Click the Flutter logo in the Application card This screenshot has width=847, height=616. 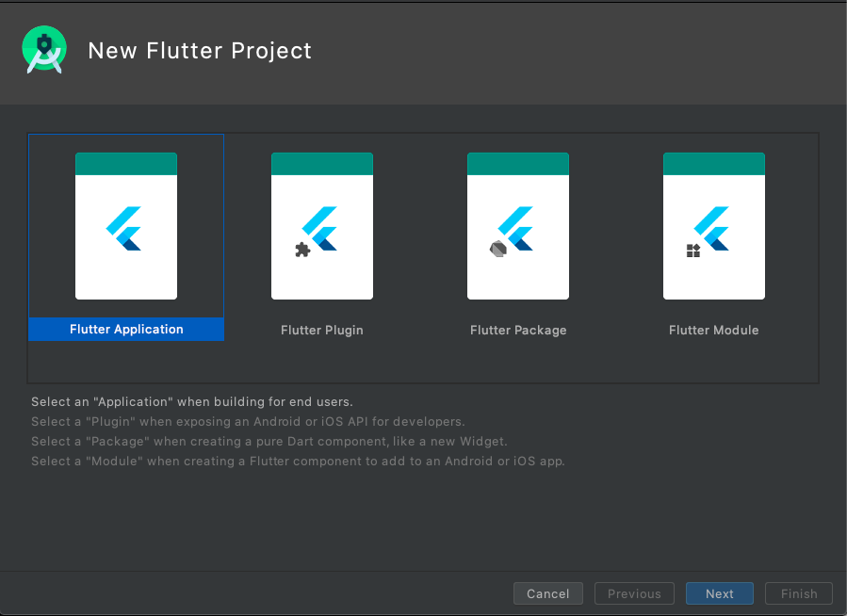pyautogui.click(x=124, y=229)
